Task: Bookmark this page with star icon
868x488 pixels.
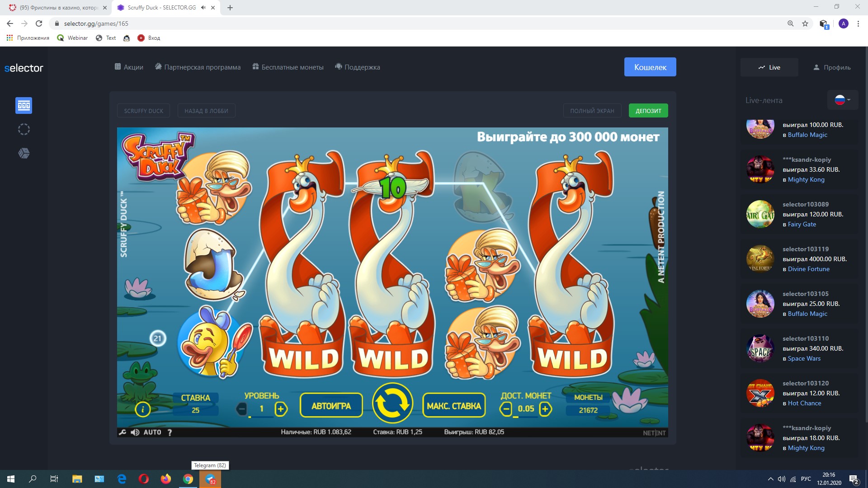Action: click(805, 23)
